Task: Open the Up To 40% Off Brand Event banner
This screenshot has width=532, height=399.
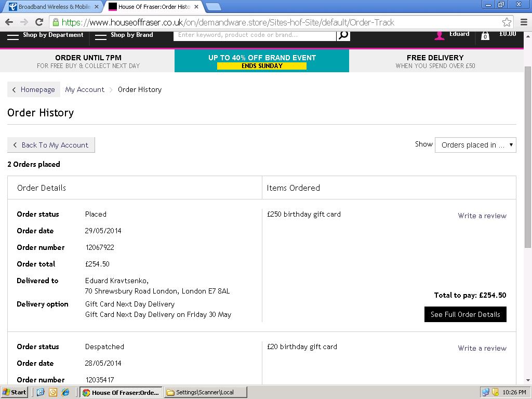Action: click(262, 61)
